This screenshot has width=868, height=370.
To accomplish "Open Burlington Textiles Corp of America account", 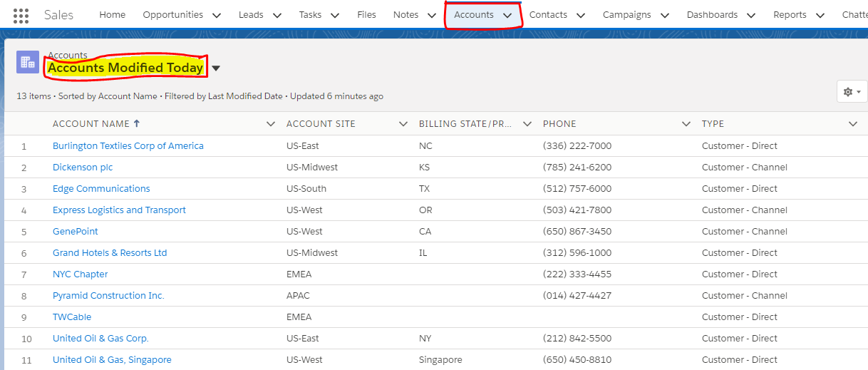I will pyautogui.click(x=128, y=145).
